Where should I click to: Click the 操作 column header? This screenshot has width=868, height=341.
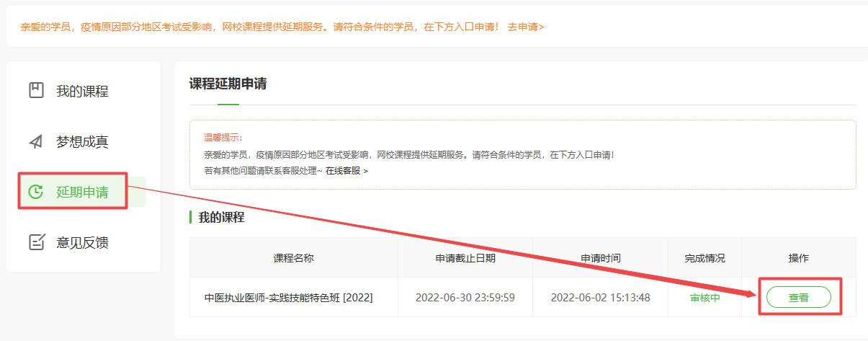(798, 258)
